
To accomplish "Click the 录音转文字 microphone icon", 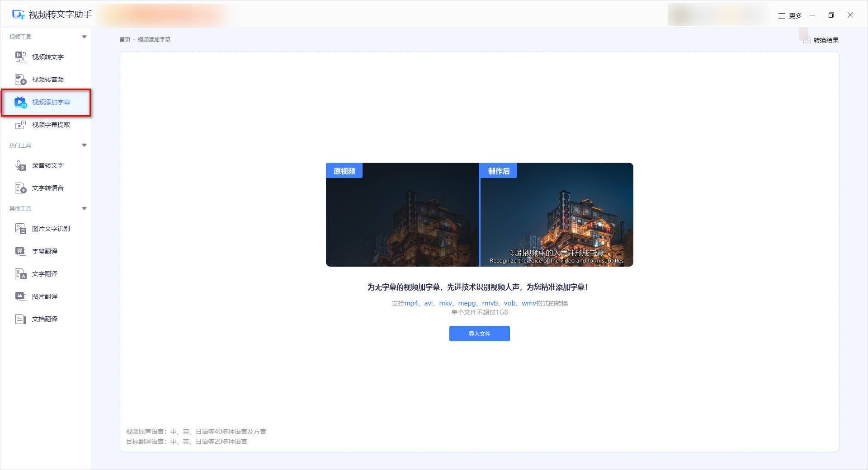I will [21, 165].
